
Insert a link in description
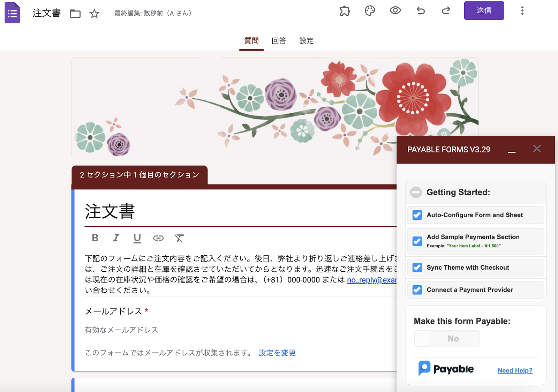tap(158, 238)
